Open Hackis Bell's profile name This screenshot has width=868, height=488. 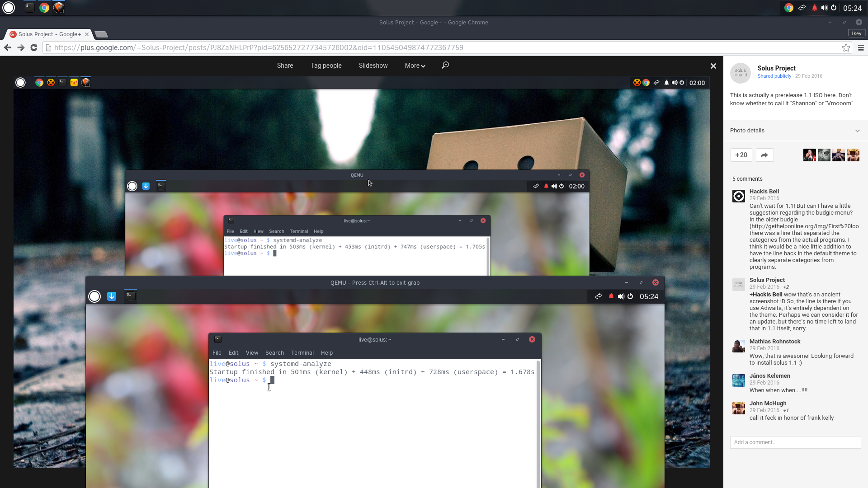pos(764,192)
